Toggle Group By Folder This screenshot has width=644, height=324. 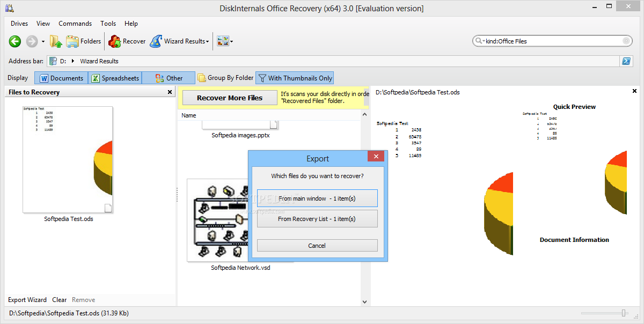click(x=225, y=78)
